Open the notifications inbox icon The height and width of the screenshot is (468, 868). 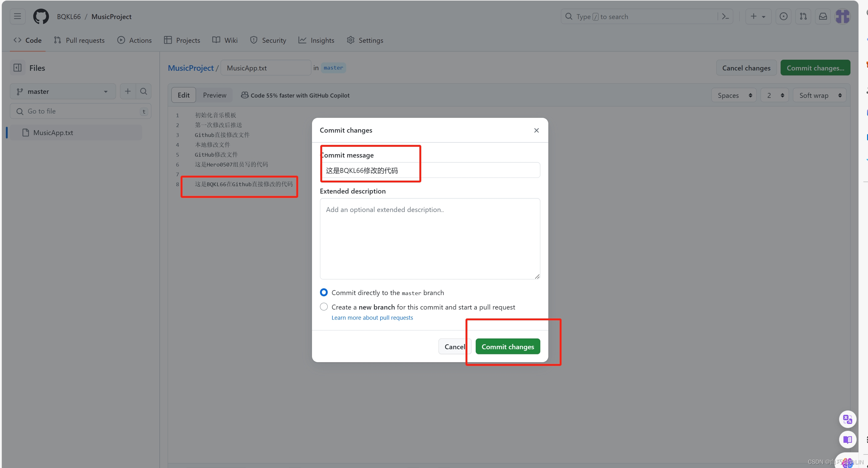click(x=823, y=16)
